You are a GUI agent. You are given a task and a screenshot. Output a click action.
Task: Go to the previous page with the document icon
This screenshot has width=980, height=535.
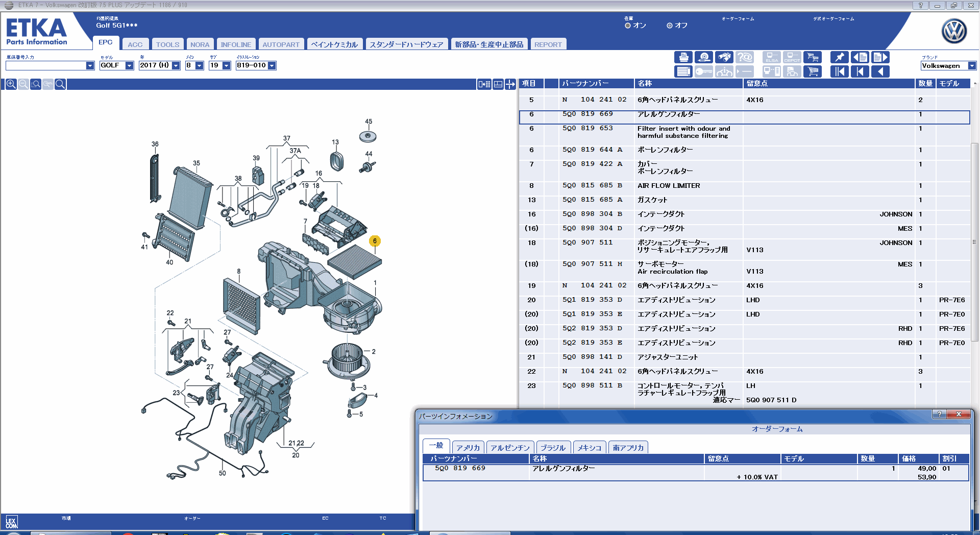click(860, 57)
